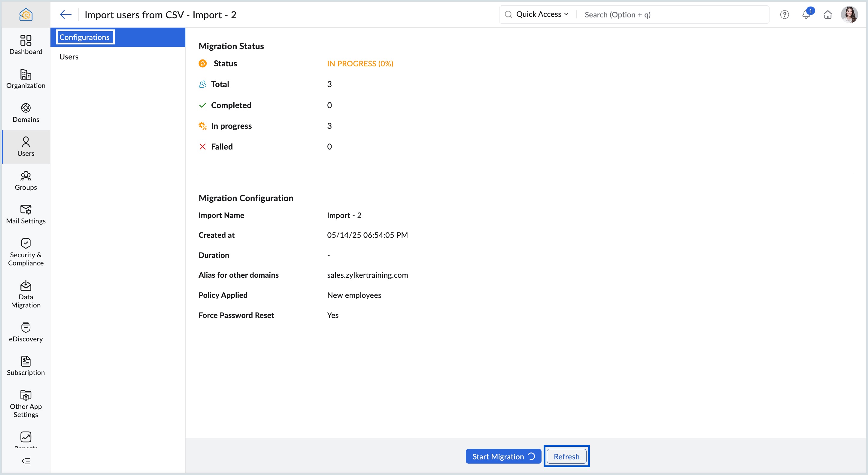
Task: Open Mail Settings in sidebar
Action: tap(26, 214)
